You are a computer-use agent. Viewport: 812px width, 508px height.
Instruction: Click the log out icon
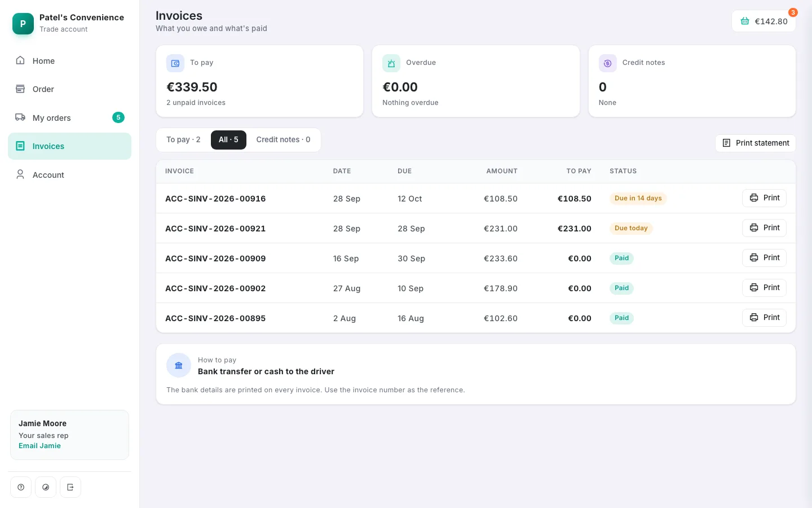pyautogui.click(x=70, y=487)
